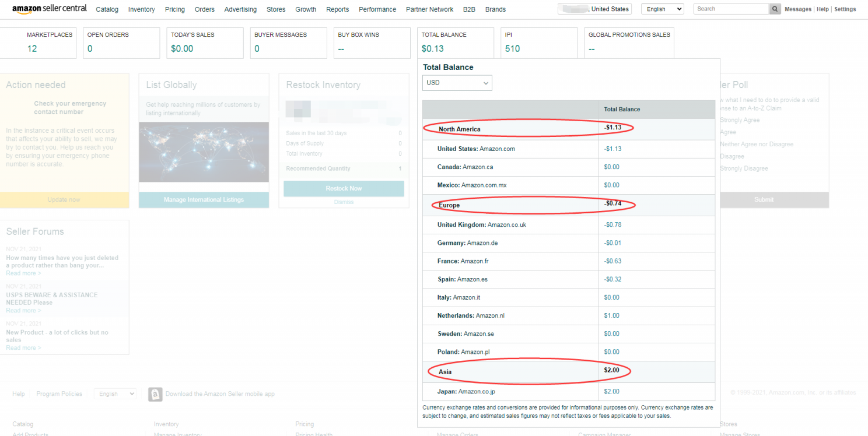Click the Program Policies footer link

(59, 394)
